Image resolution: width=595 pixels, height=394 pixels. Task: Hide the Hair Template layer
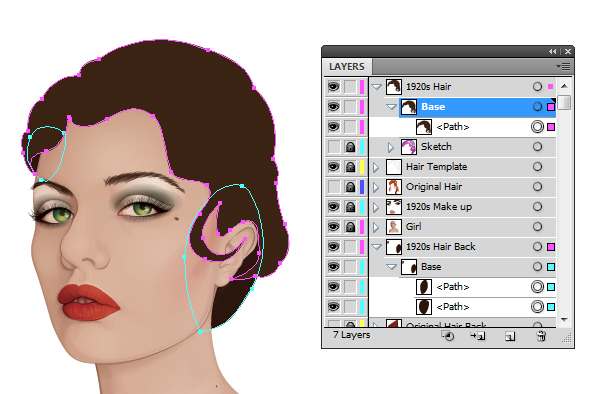[334, 167]
